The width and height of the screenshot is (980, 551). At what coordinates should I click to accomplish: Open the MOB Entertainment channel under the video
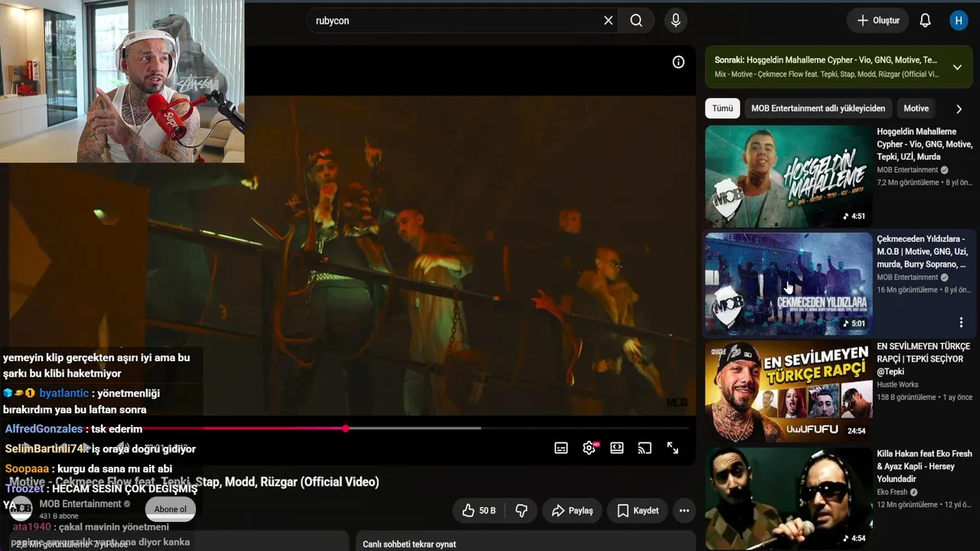tap(80, 504)
